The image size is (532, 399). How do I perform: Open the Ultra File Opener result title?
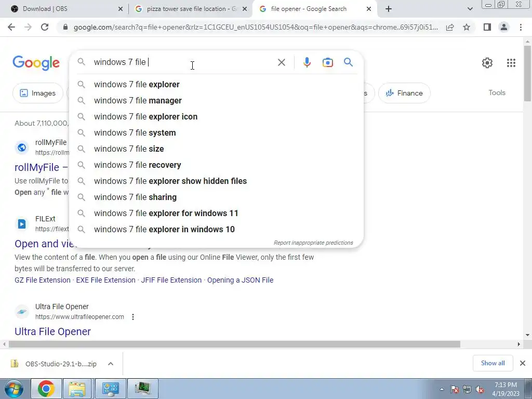(52, 331)
